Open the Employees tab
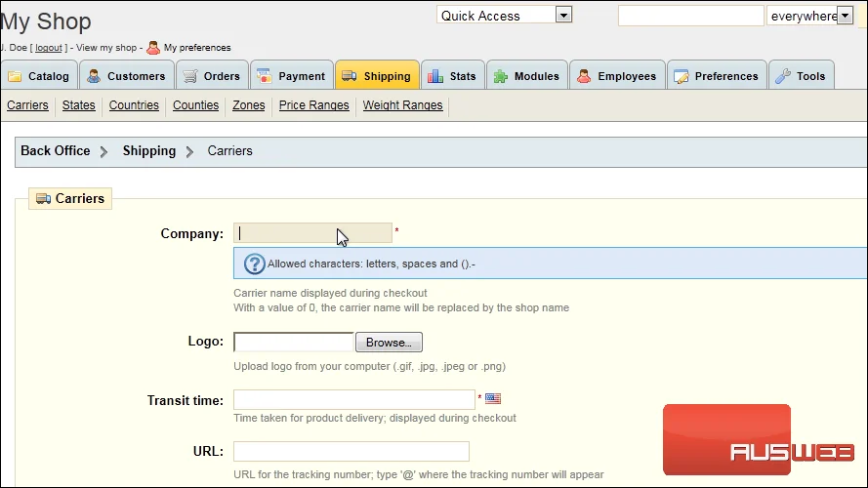This screenshot has height=488, width=868. click(617, 75)
